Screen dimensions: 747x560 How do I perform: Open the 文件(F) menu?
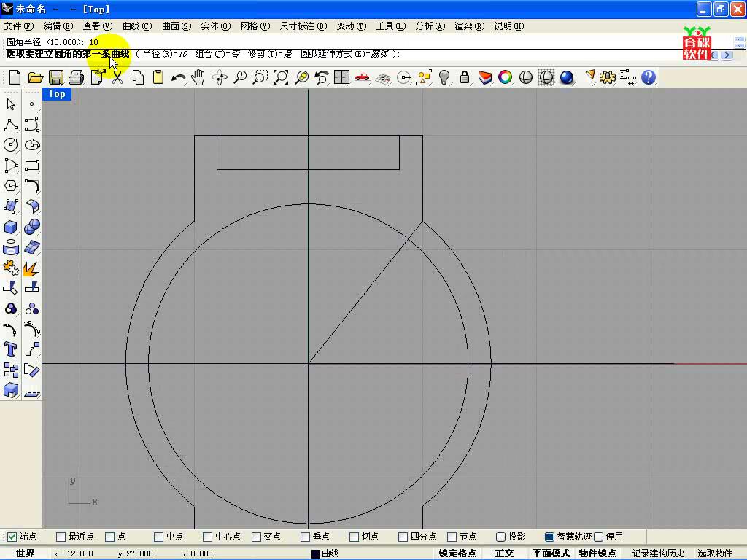tap(19, 26)
